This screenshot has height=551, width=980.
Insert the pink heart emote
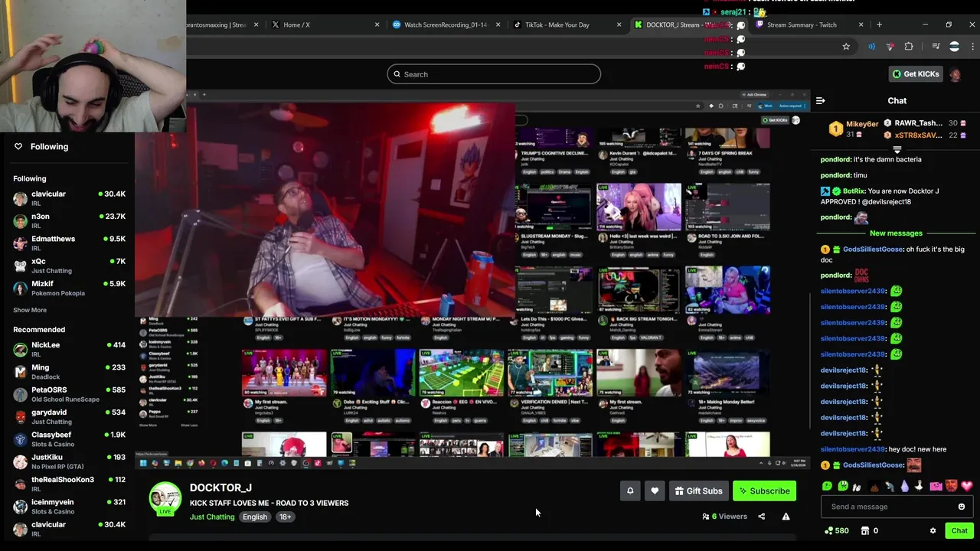(x=966, y=486)
